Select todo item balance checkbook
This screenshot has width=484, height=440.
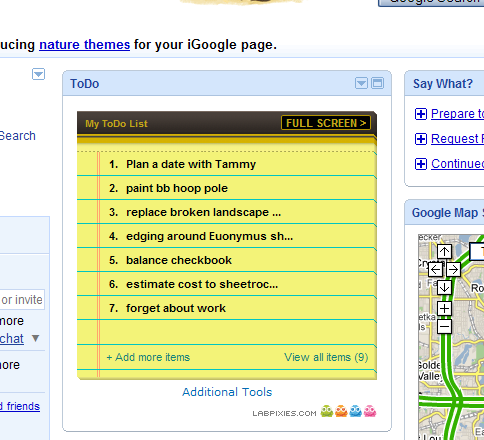(x=179, y=260)
